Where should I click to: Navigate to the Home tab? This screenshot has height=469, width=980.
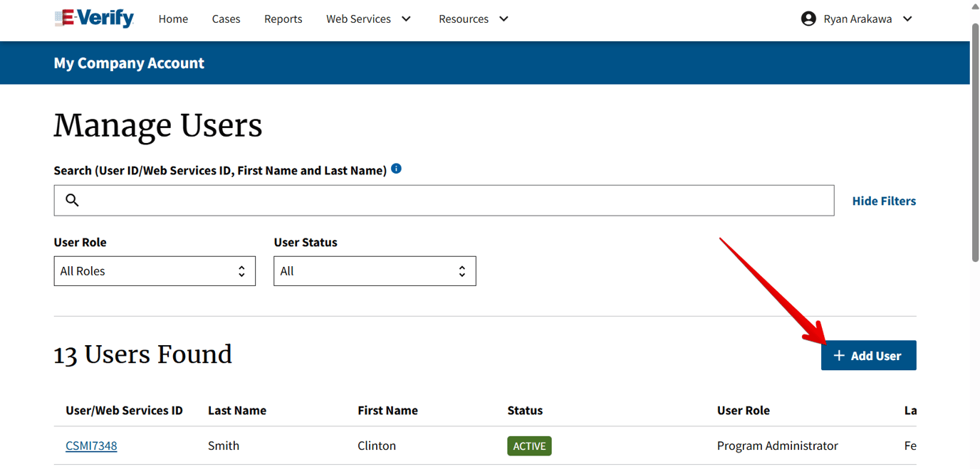point(173,19)
